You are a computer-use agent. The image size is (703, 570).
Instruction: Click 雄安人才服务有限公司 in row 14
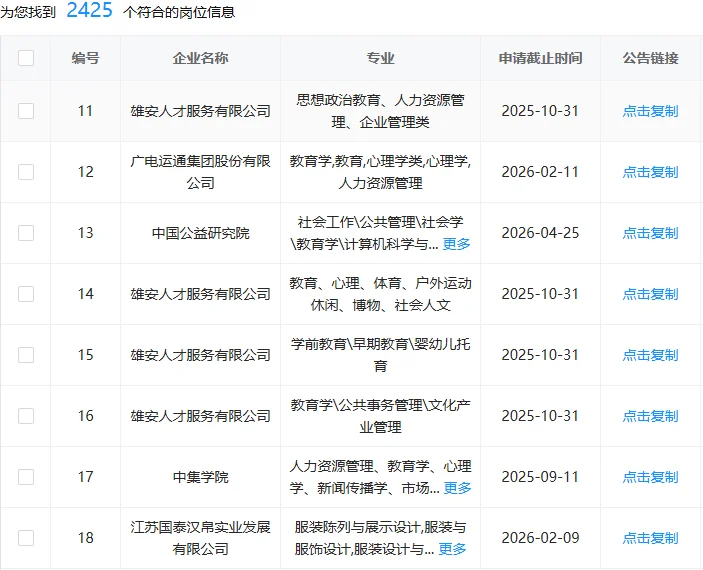(200, 294)
